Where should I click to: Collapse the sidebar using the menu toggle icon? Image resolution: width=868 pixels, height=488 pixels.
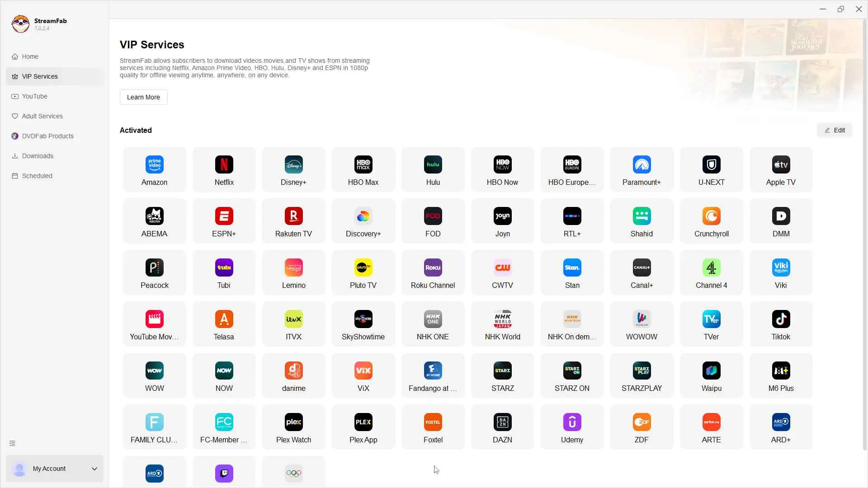point(12,443)
